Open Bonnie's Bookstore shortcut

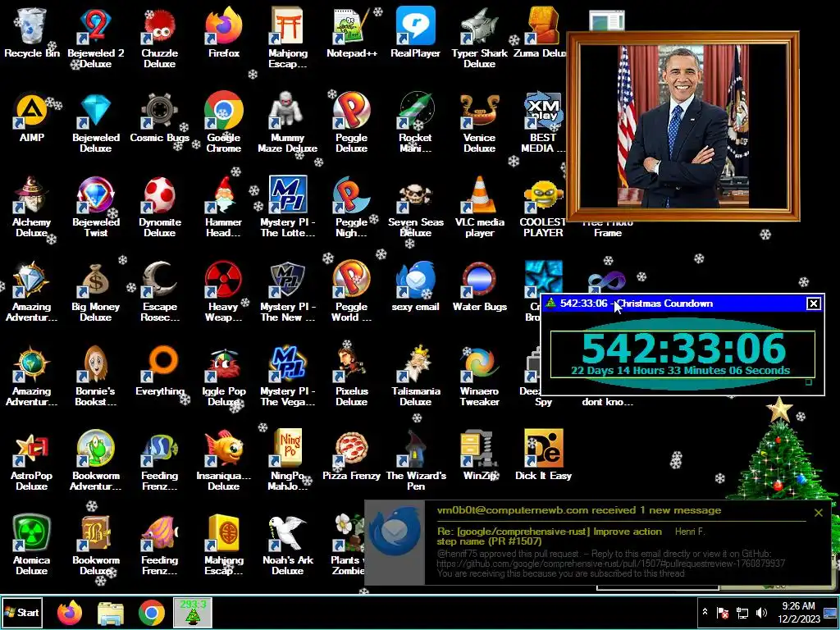coord(95,375)
